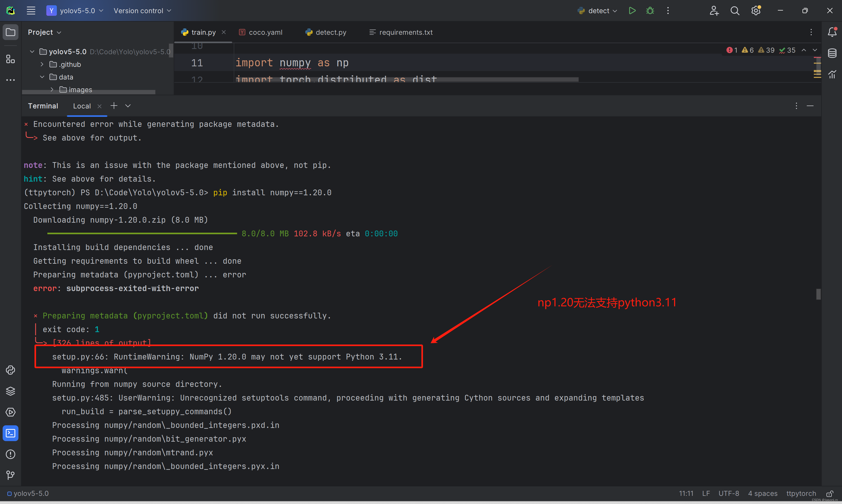Collapse the data folder
Screen dimensions: 842x504
(x=42, y=77)
